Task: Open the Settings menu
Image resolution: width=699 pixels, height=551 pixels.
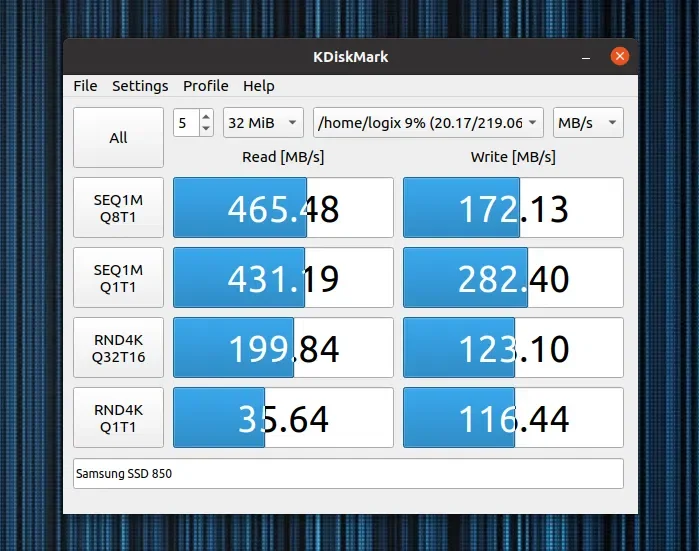Action: point(140,86)
